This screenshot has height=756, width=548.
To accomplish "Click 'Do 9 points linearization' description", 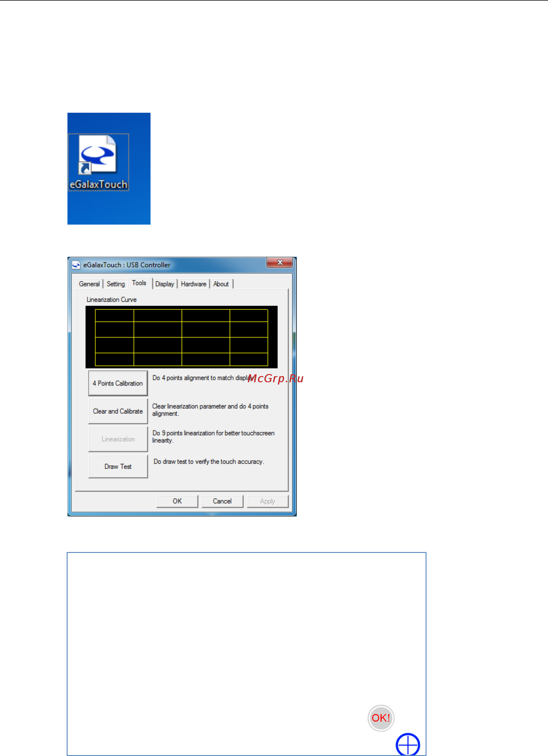I will 213,437.
